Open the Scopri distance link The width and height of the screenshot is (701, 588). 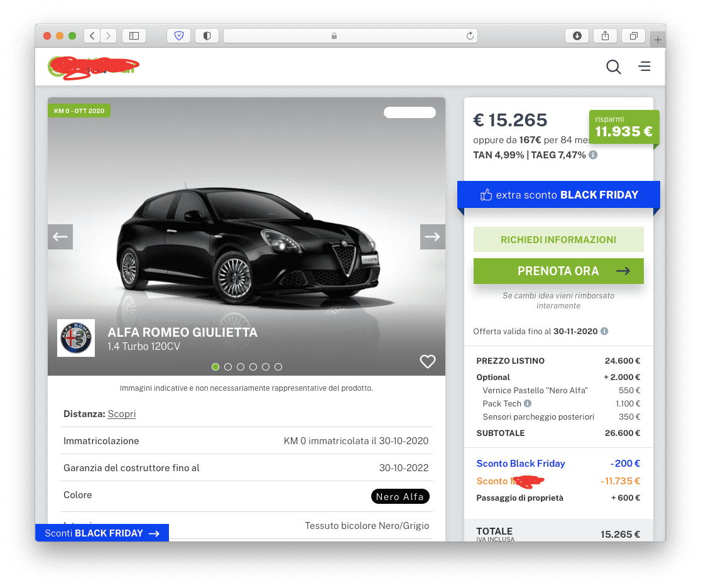(122, 414)
